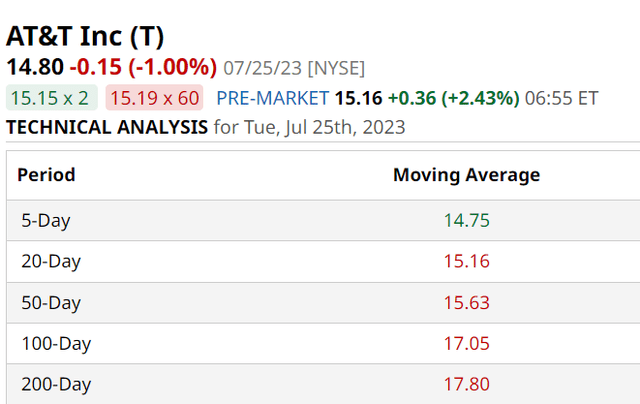Click the AT&T Inc (T) stock title
This screenshot has height=404, width=640.
86,36
